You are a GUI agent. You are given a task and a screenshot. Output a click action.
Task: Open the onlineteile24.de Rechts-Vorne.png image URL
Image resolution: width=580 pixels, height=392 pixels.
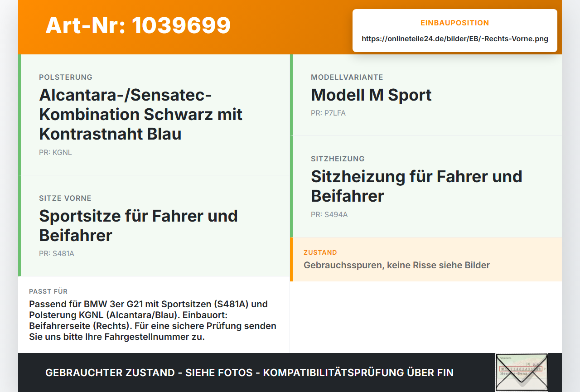[x=455, y=39]
